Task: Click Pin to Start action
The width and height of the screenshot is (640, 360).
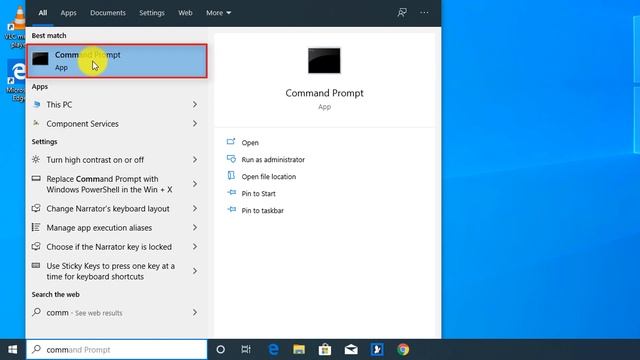Action: point(258,193)
